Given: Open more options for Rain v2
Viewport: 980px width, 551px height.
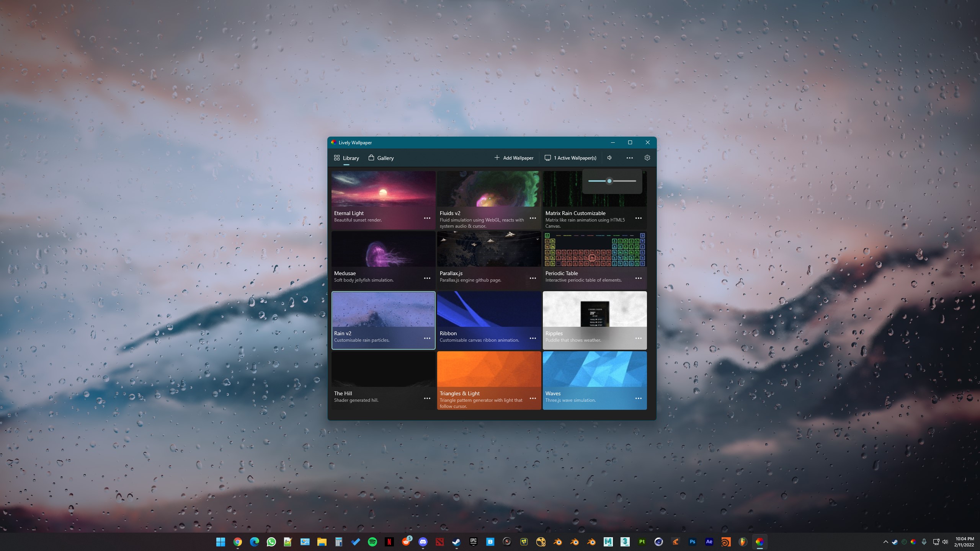Looking at the screenshot, I should [x=427, y=338].
